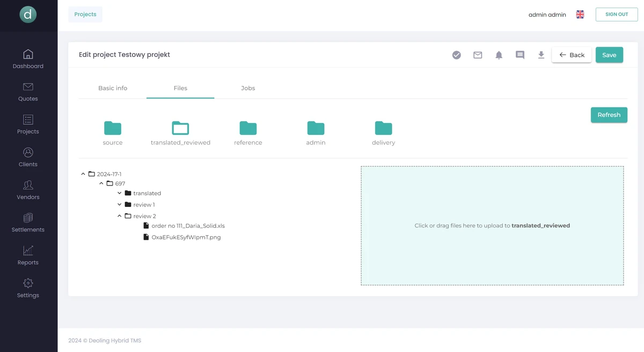The height and width of the screenshot is (352, 644).
Task: Switch to the Jobs tab
Action: tap(248, 88)
